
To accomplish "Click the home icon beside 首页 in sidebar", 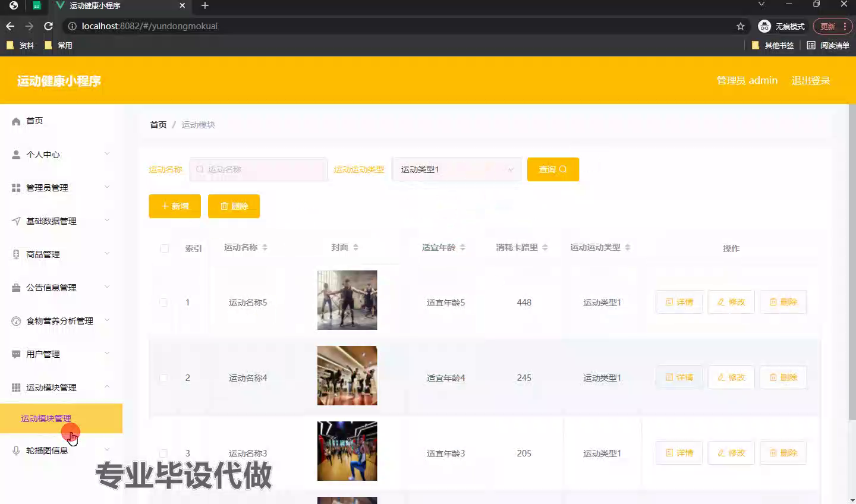I will [16, 121].
